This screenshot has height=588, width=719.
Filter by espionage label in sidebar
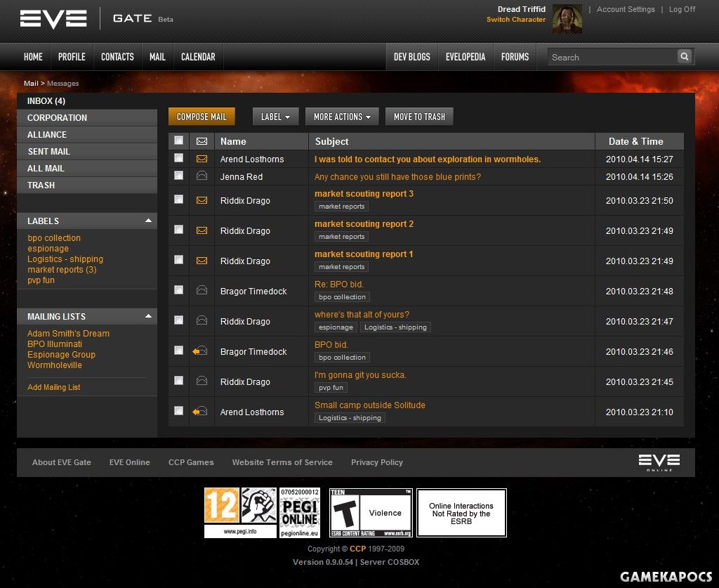coord(48,249)
